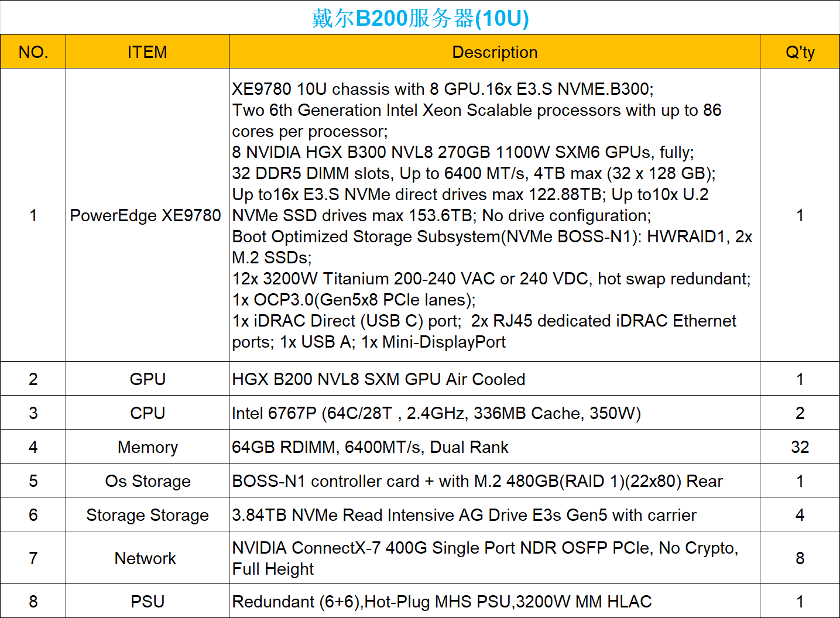Click the ITEM column header
This screenshot has height=618, width=840.
pyautogui.click(x=148, y=52)
